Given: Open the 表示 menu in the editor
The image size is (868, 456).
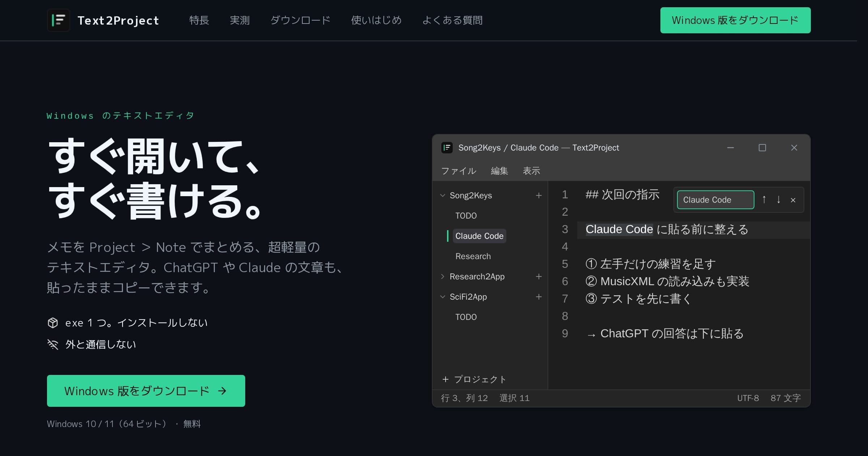Looking at the screenshot, I should click(x=531, y=171).
